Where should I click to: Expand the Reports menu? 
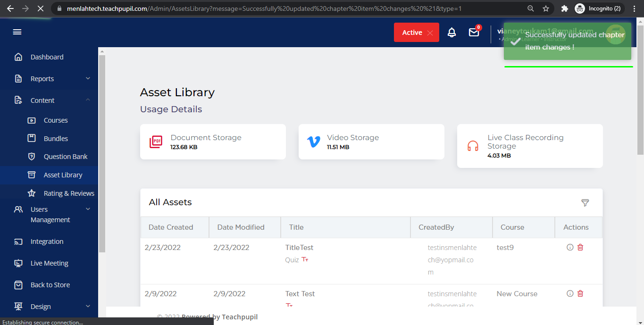click(x=88, y=79)
